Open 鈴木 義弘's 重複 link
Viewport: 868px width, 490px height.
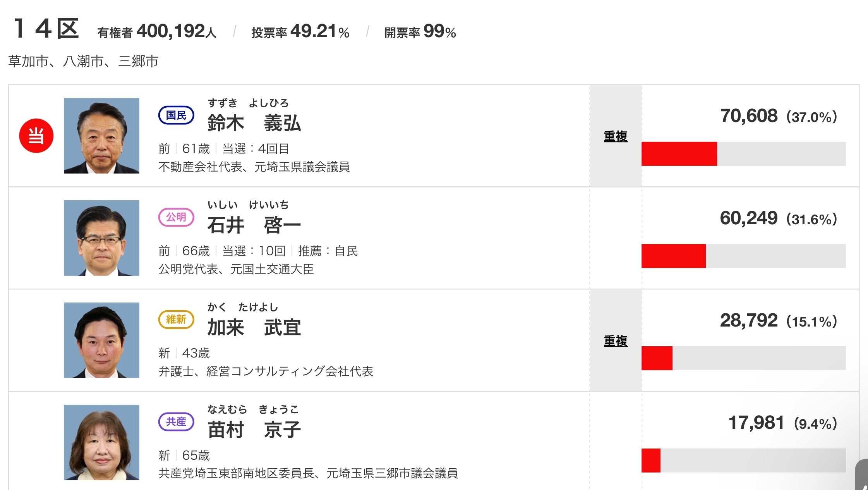(x=616, y=136)
